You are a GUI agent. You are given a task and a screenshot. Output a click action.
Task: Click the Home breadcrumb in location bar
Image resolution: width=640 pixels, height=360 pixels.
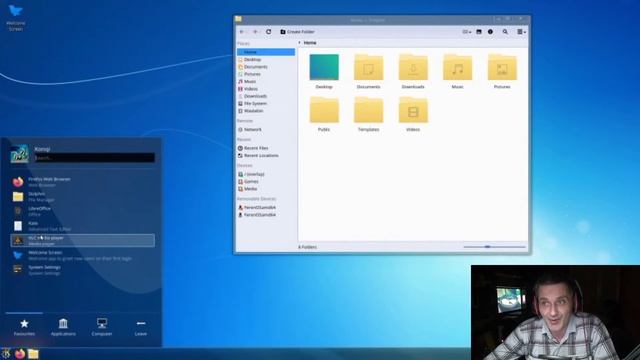point(310,43)
